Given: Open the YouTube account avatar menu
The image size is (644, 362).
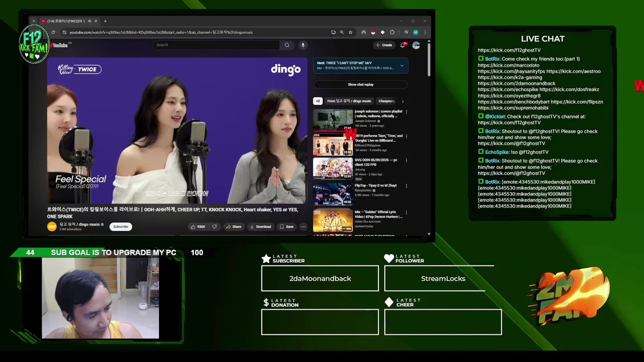Looking at the screenshot, I should (416, 45).
